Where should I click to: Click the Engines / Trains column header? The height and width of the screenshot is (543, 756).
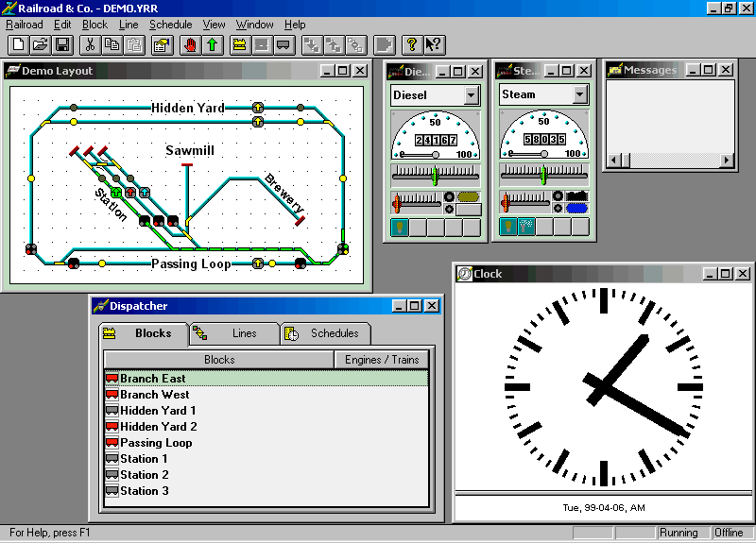click(x=382, y=360)
